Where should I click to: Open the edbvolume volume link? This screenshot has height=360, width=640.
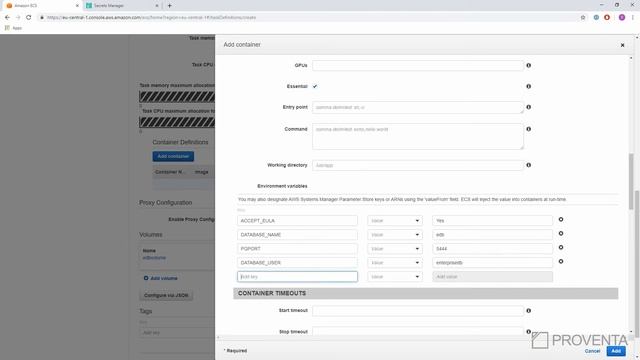click(x=154, y=258)
